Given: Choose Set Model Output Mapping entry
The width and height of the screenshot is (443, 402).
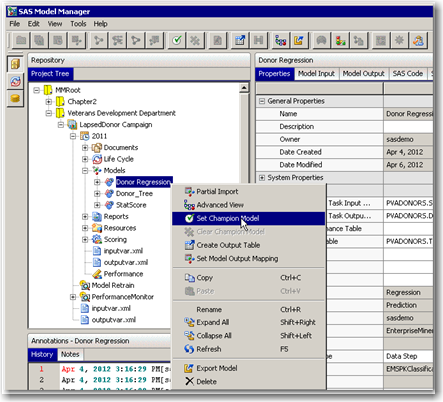Looking at the screenshot, I should point(248,259).
